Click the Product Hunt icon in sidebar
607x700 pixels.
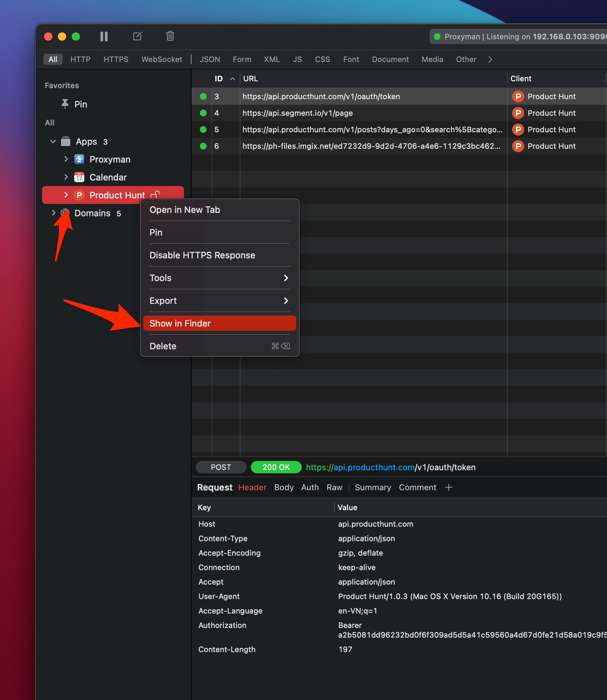click(x=79, y=195)
